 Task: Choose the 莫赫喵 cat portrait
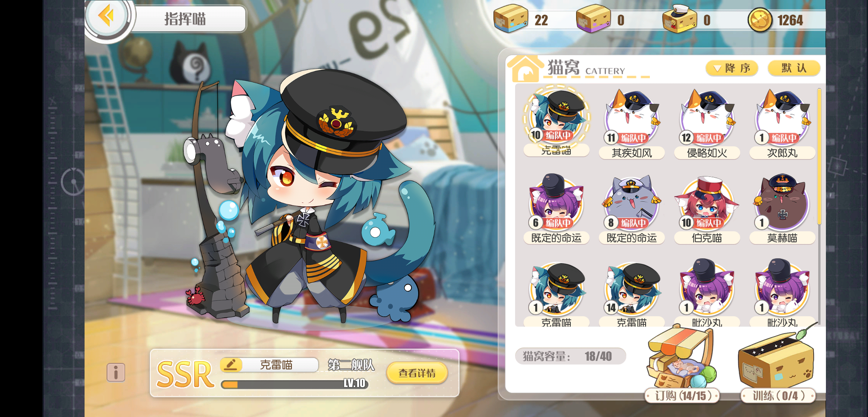pyautogui.click(x=782, y=209)
